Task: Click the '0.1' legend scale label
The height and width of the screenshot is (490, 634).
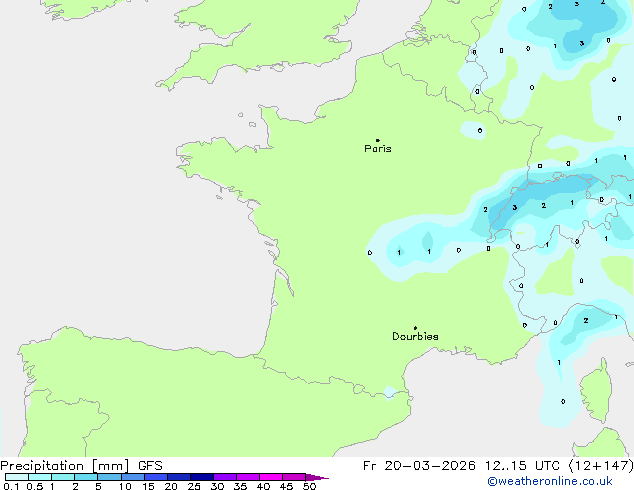Action: coord(11,486)
